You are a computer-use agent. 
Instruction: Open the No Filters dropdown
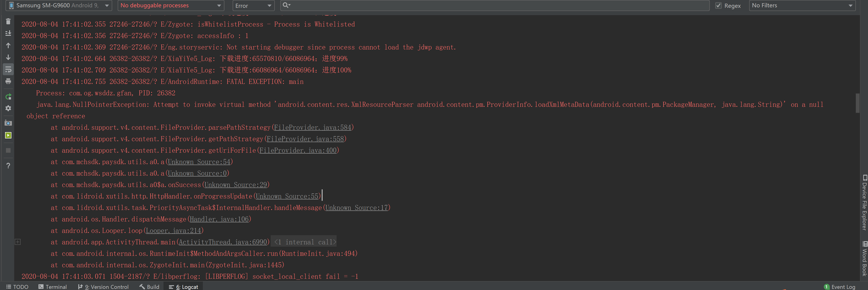(x=802, y=6)
